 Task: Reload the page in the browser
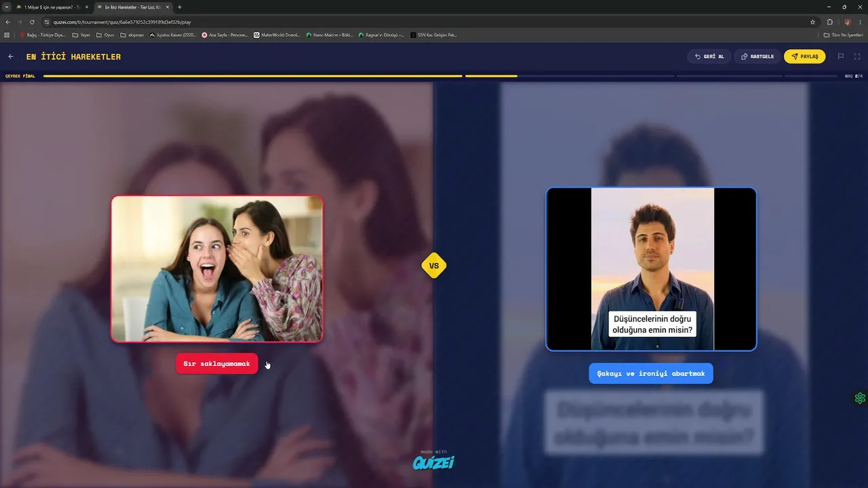(31, 22)
